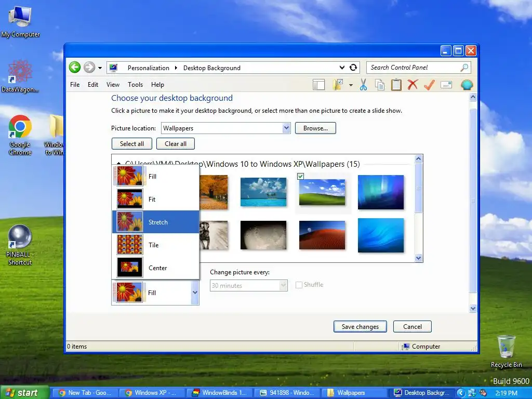Click the Copy toolbar icon

pyautogui.click(x=380, y=85)
